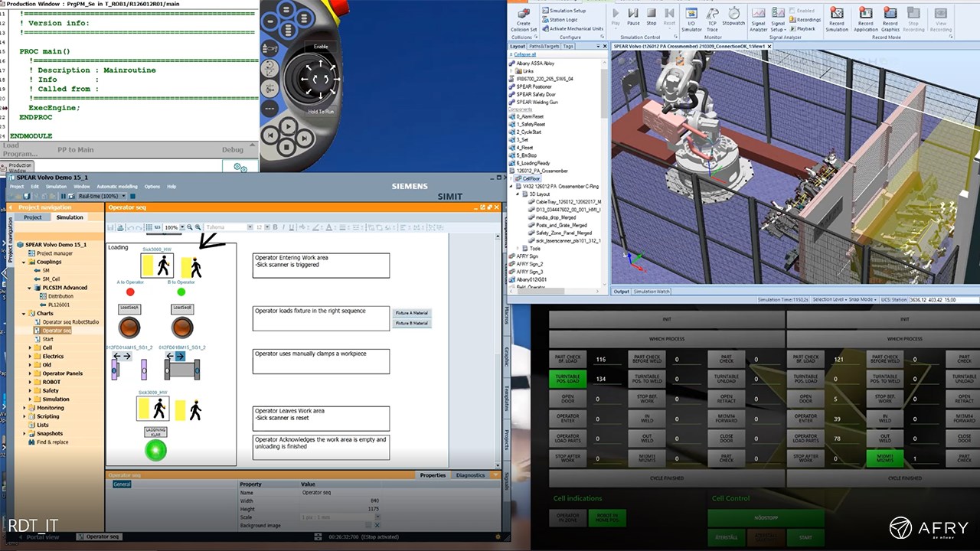Collapse the PLCSIM Advanced tree node
Screen dimensions: 980x551
tap(31, 288)
